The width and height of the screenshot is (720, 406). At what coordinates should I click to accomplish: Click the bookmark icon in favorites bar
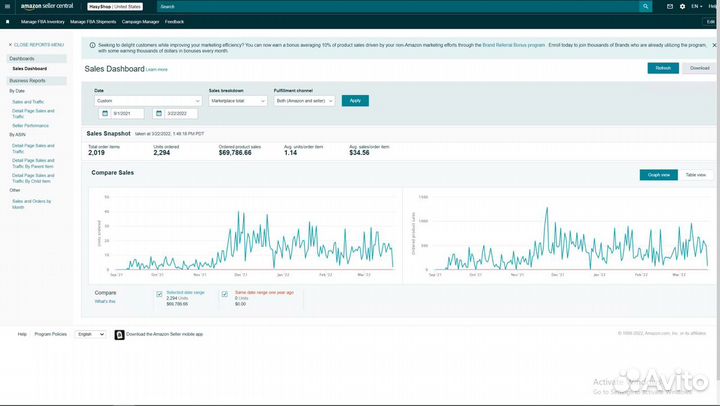8,21
